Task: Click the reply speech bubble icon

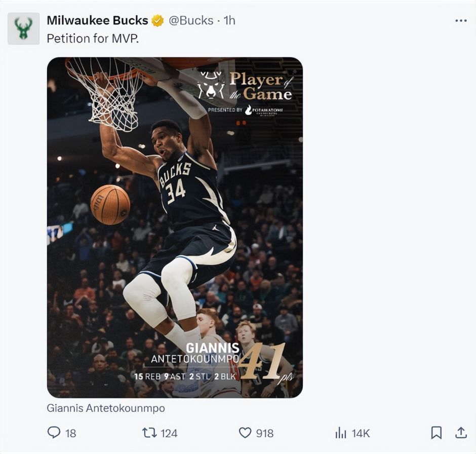Action: point(54,433)
